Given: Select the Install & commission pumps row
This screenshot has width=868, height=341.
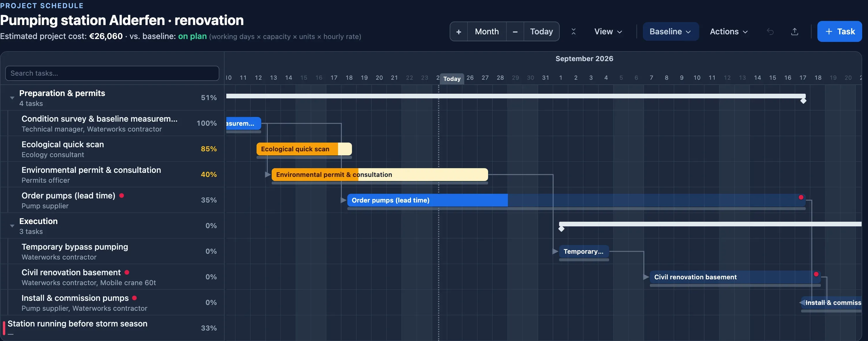Looking at the screenshot, I should [112, 303].
